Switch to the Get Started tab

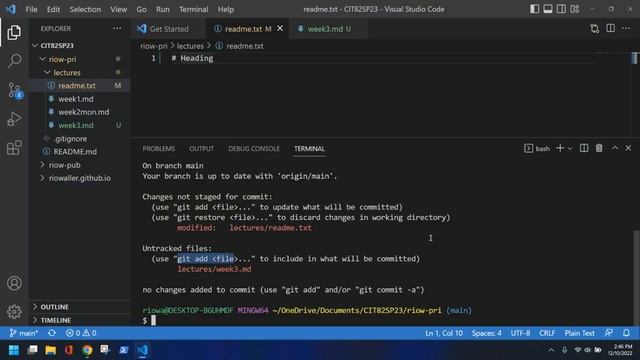tap(169, 29)
